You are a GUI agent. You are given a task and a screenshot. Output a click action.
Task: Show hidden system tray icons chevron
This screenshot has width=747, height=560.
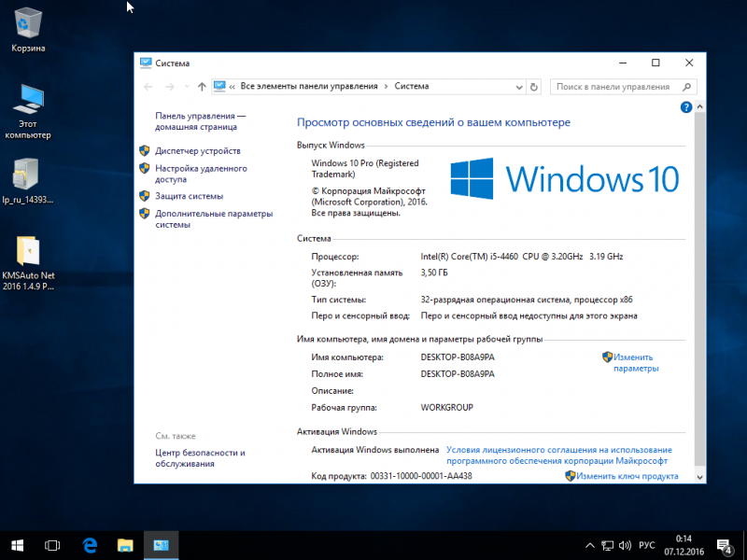(590, 546)
